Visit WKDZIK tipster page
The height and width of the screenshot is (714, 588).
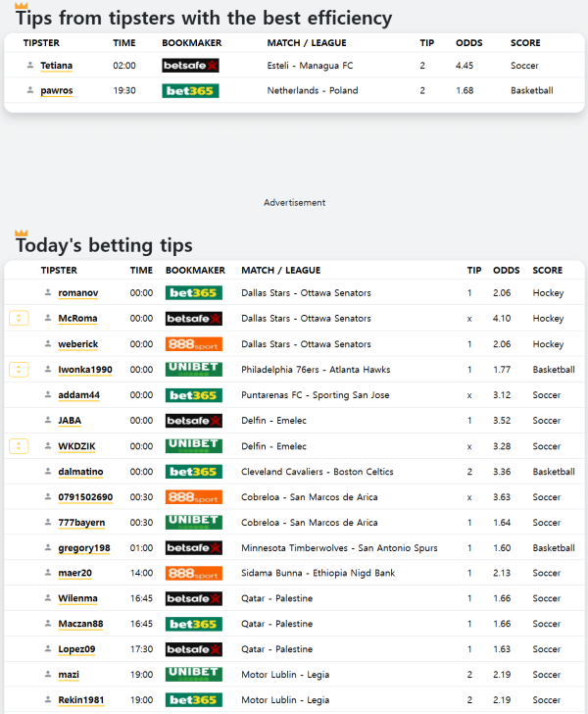point(76,446)
